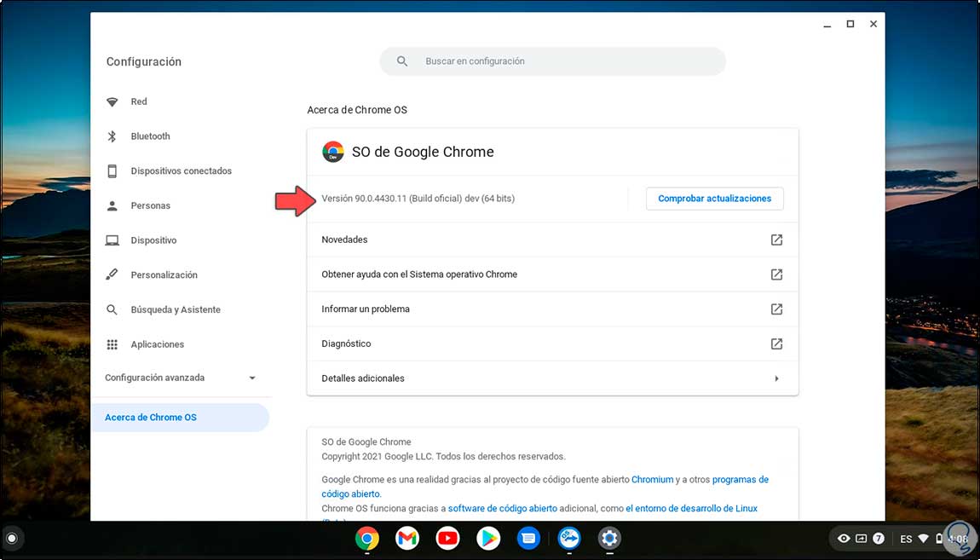Viewport: 980px width, 560px height.
Task: Click the Chrome Dev logo icon
Action: tap(333, 152)
